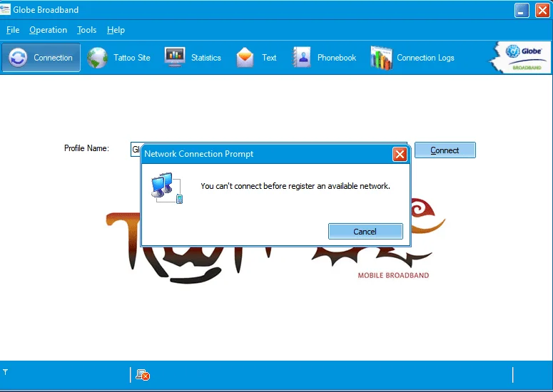Image resolution: width=553 pixels, height=392 pixels.
Task: Select the Statistics label
Action: [x=206, y=58]
